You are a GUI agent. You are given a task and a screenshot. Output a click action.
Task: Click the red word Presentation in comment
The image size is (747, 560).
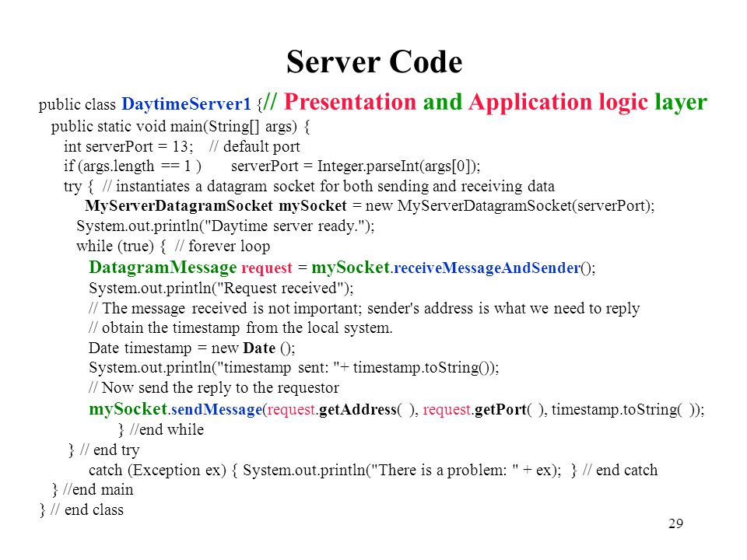(x=350, y=102)
